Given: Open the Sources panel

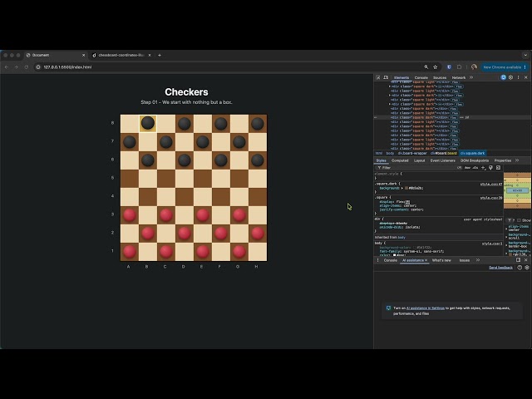Looking at the screenshot, I should pyautogui.click(x=440, y=77).
